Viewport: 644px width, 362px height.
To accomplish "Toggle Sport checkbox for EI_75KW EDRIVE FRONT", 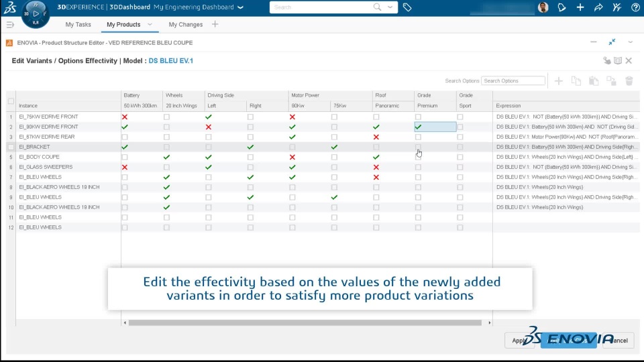I will [x=460, y=117].
